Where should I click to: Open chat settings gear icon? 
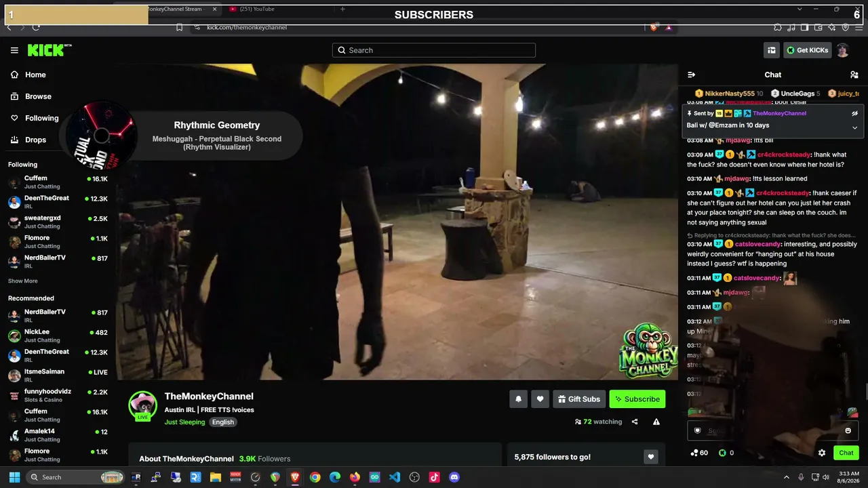point(822,453)
